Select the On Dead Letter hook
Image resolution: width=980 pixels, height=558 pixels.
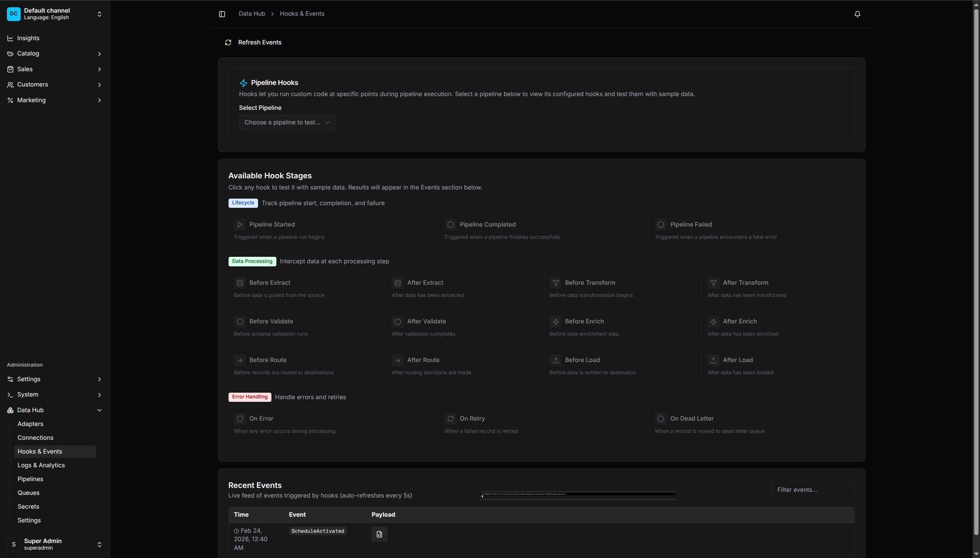(751, 424)
